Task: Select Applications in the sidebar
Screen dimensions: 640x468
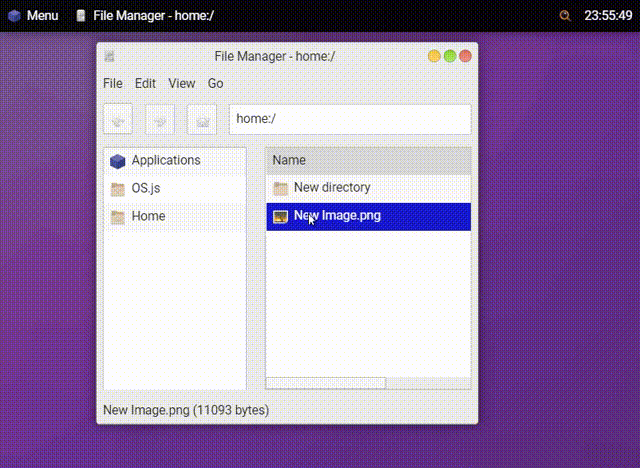Action: coord(175,161)
